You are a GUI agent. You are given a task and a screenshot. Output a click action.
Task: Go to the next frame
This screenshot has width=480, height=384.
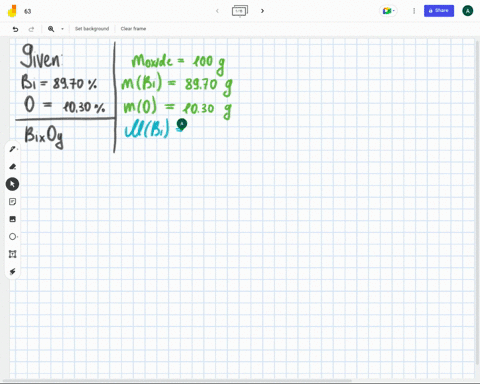(x=262, y=11)
